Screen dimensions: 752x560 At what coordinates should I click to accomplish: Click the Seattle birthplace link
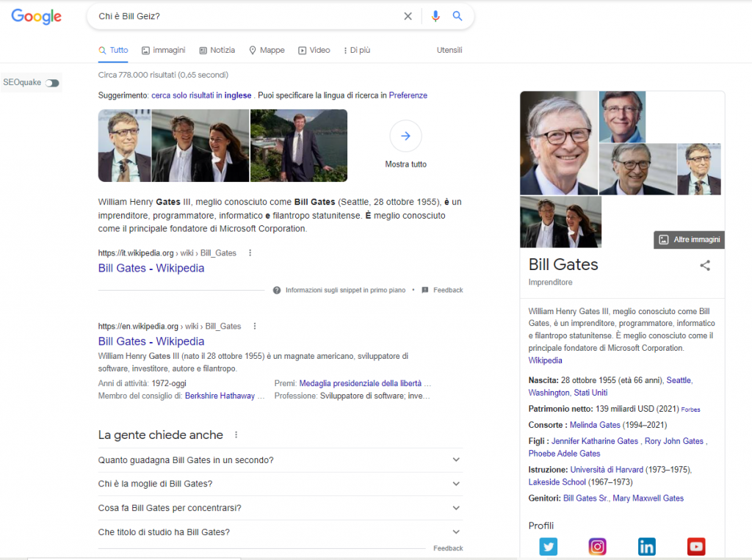click(679, 380)
